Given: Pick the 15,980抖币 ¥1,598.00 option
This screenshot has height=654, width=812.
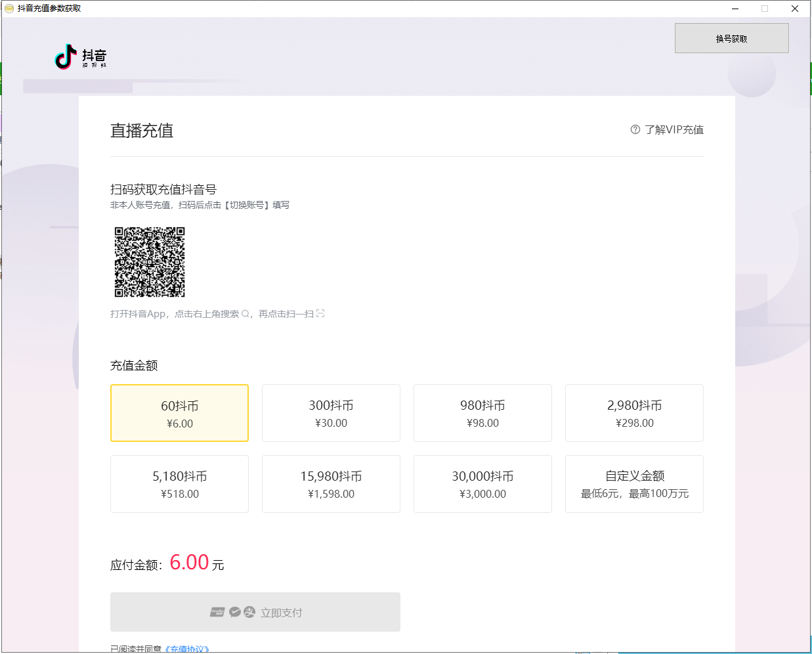Looking at the screenshot, I should (x=331, y=484).
